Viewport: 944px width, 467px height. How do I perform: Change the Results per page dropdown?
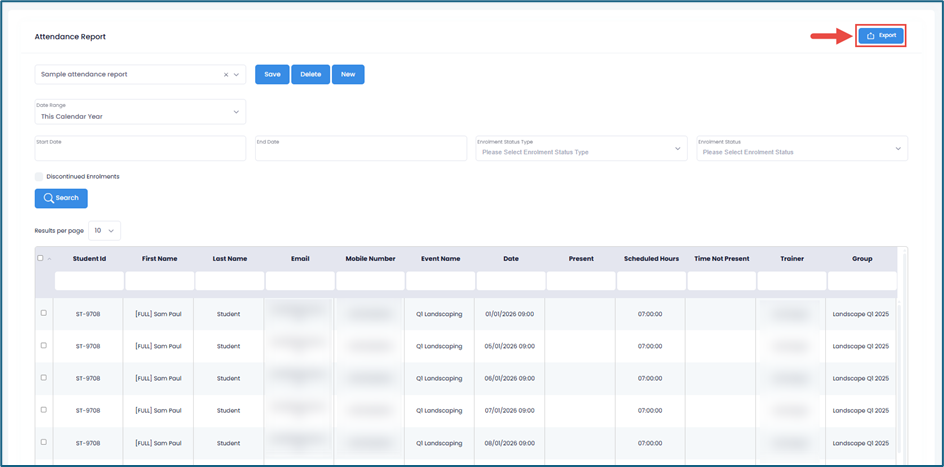105,231
